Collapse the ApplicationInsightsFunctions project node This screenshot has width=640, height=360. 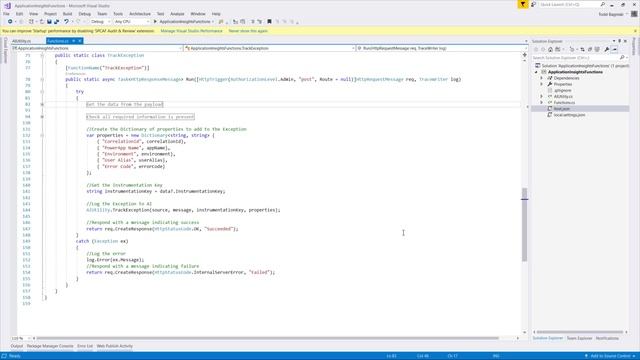[x=536, y=72]
